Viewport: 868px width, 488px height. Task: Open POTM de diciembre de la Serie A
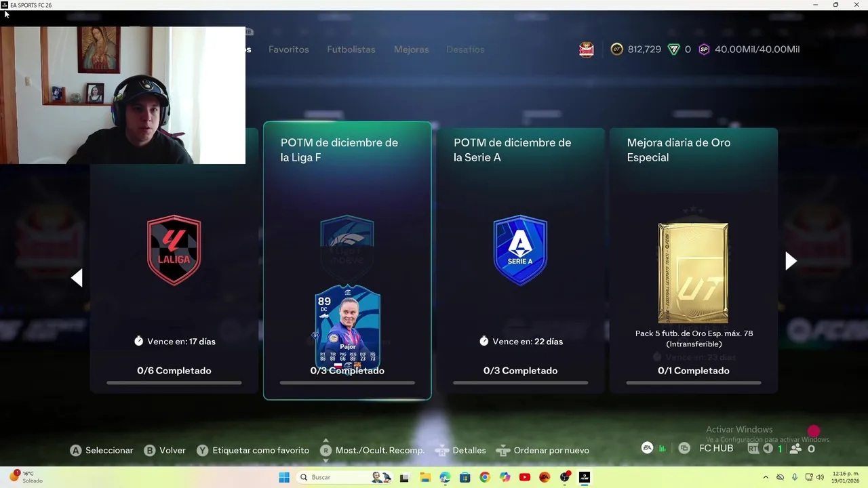coord(520,261)
